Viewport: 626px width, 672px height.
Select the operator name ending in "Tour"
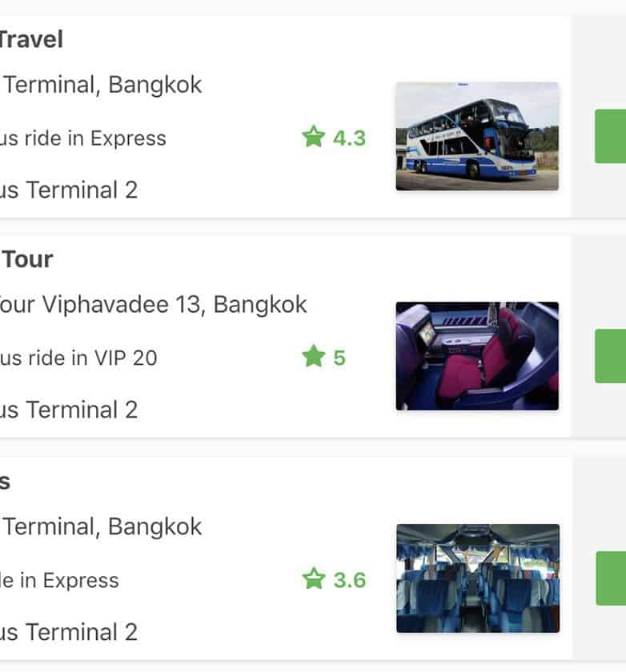[27, 259]
